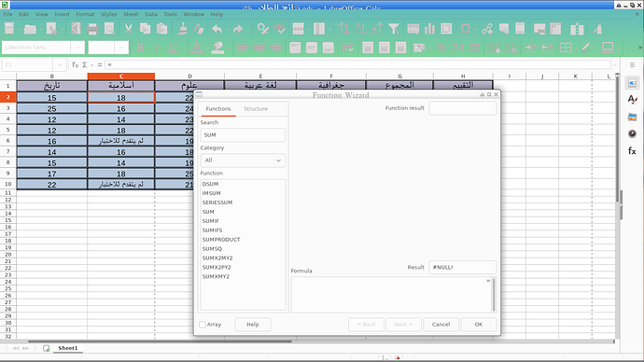Image resolution: width=644 pixels, height=362 pixels.
Task: Select SUMIF in the function list
Action: point(211,221)
